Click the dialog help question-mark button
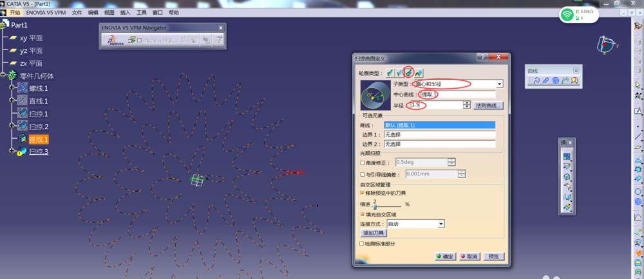The height and width of the screenshot is (279, 644). pyautogui.click(x=482, y=57)
